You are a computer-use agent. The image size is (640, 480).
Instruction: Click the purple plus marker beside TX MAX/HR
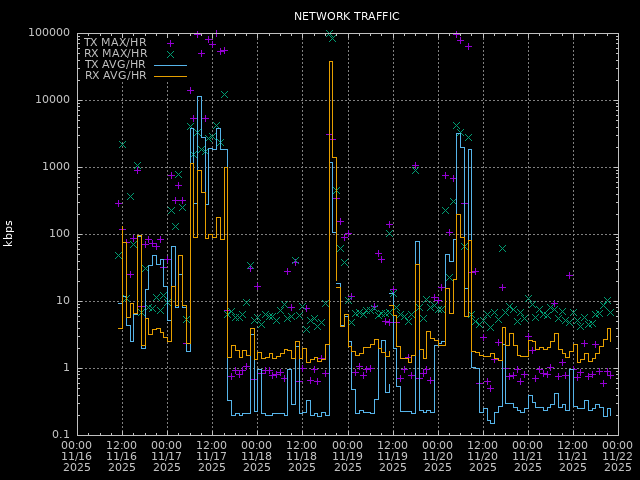tap(170, 43)
